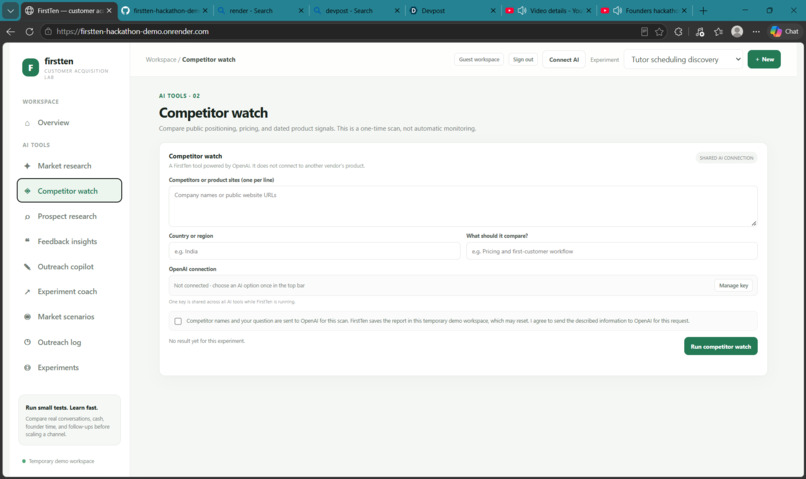Click the Experiment coach arrow icon
This screenshot has height=479, width=806.
click(x=27, y=292)
